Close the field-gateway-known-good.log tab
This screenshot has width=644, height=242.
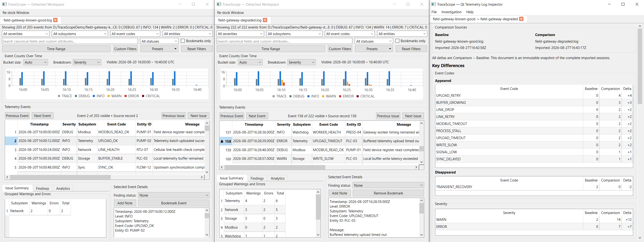[x=56, y=20]
